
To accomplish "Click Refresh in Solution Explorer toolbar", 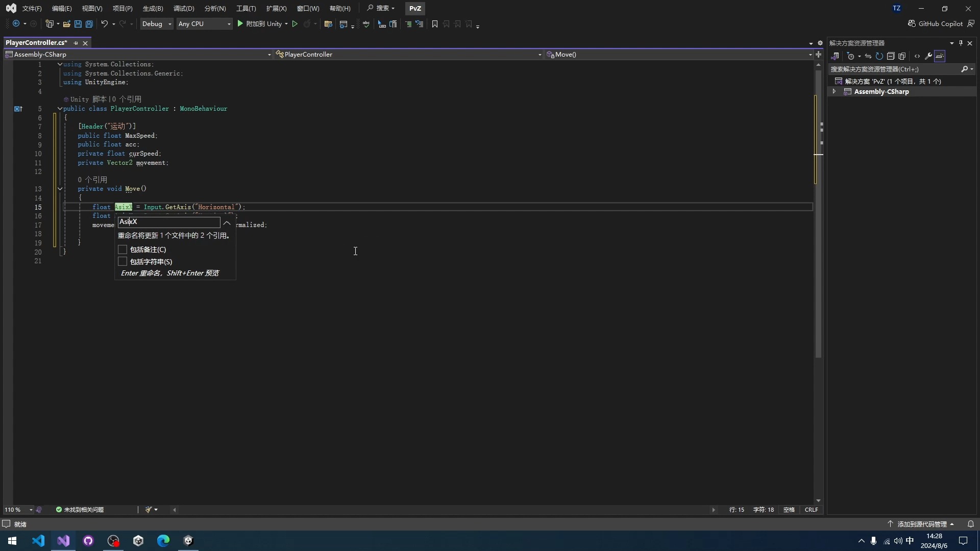I will (879, 56).
